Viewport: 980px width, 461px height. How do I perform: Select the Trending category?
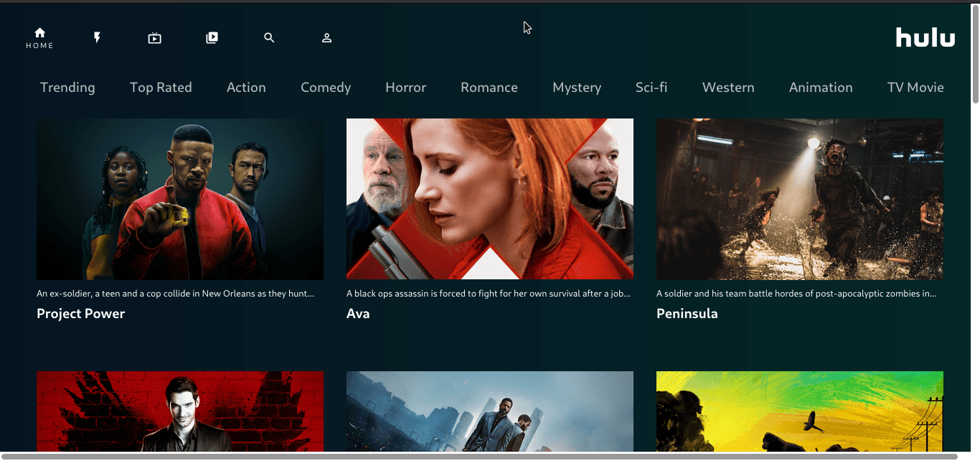pyautogui.click(x=67, y=88)
